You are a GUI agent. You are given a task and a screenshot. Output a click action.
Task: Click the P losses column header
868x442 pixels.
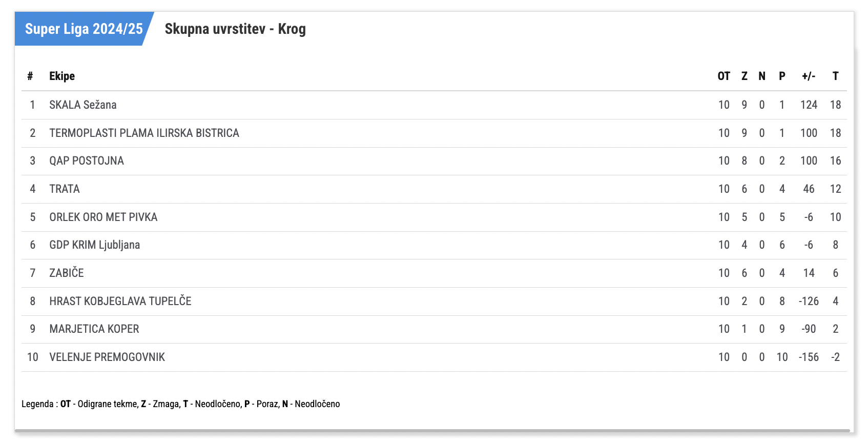(782, 76)
